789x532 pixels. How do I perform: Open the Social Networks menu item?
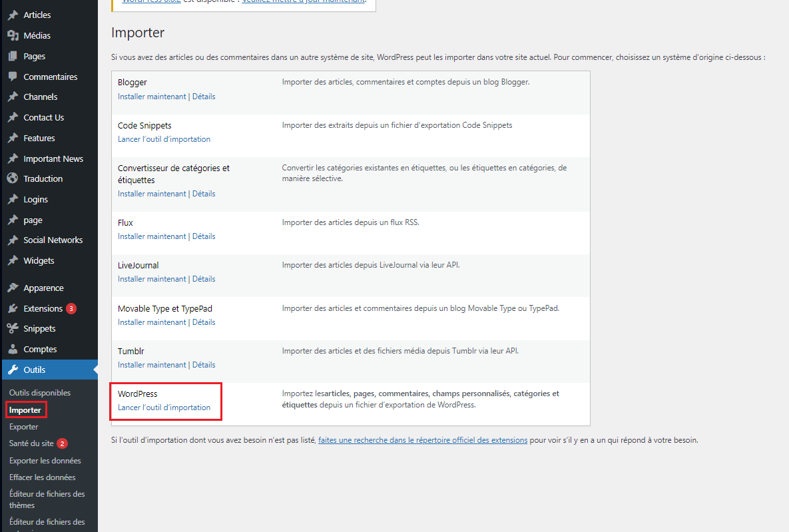[x=53, y=240]
